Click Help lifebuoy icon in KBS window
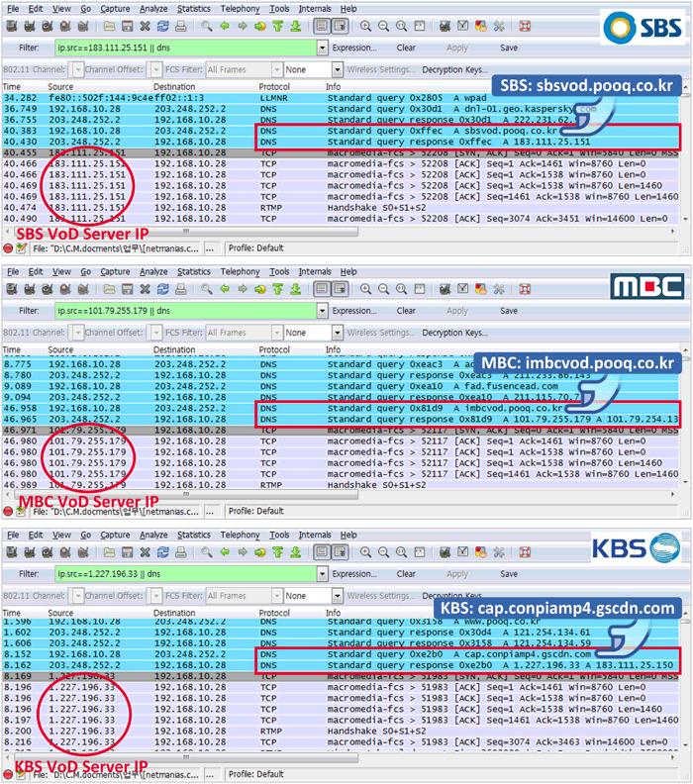Viewport: 693px width, 784px height. coord(525,552)
